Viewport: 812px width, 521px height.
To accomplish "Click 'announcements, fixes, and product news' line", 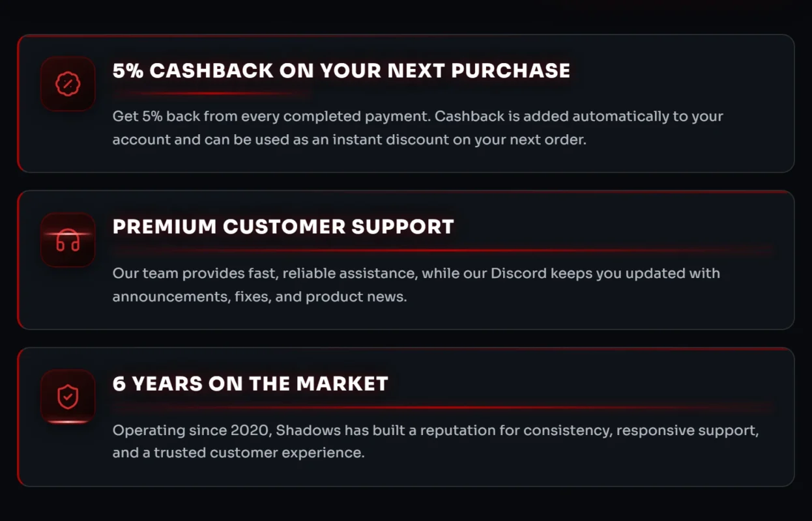I will (259, 296).
